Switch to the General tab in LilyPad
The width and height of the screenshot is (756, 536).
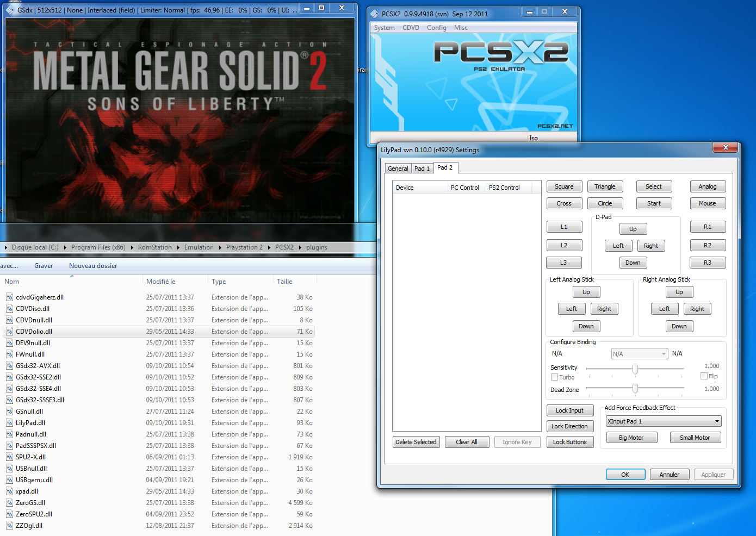tap(398, 169)
